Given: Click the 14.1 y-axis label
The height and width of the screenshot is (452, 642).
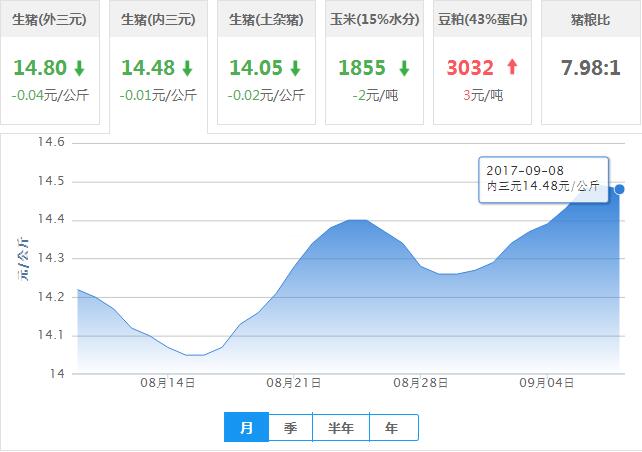Looking at the screenshot, I should (x=51, y=335).
